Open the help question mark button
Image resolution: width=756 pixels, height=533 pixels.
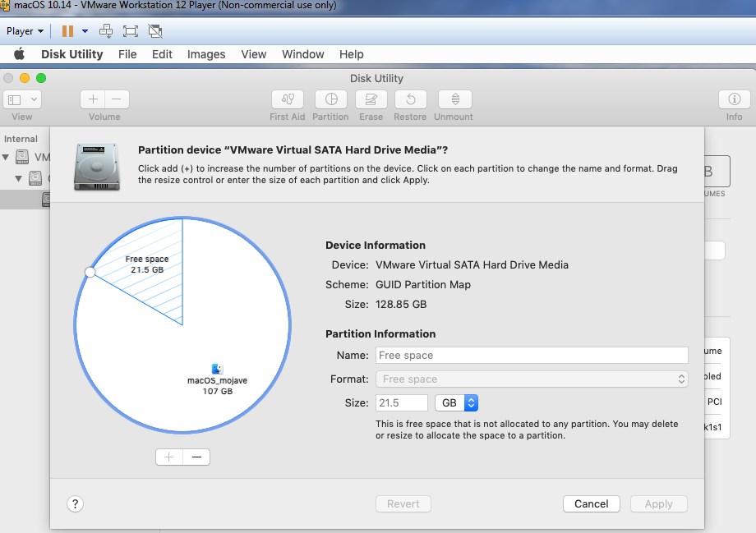click(x=76, y=504)
